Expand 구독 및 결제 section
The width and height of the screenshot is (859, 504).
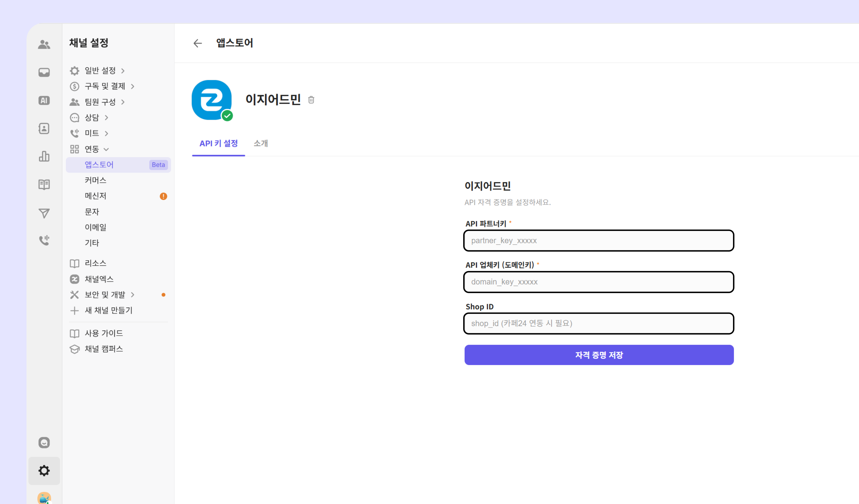tap(105, 86)
